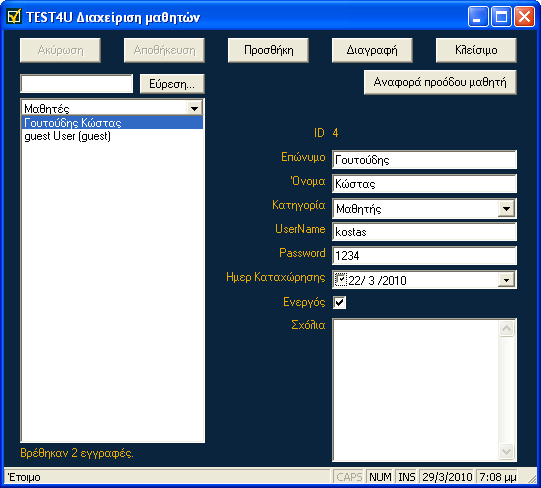This screenshot has height=488, width=541.
Task: Click the scroll-up arrow in Σχόλια box
Action: [x=506, y=328]
